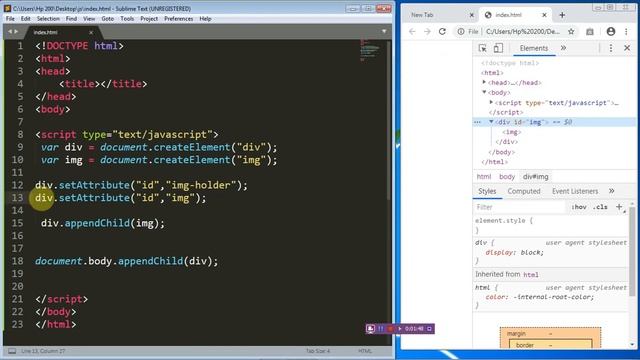Open the tab list dropdown arrow in Sublime

pos(384,31)
